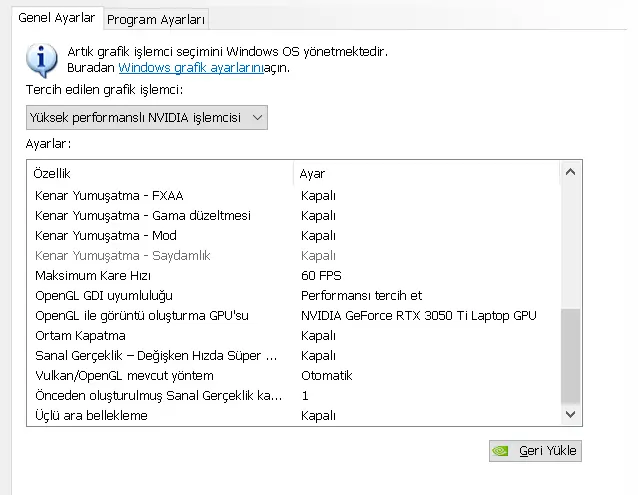Select the Ortam Kapatma row
The image size is (638, 495).
coord(294,336)
